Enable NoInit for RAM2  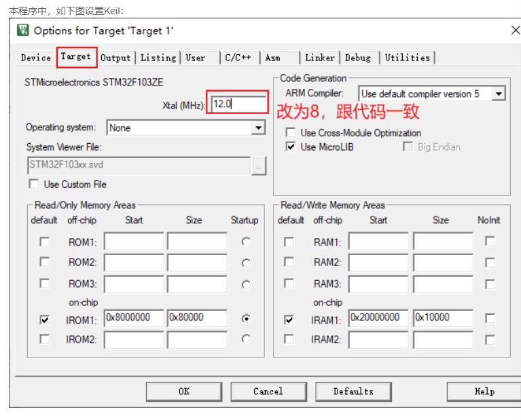click(x=490, y=263)
